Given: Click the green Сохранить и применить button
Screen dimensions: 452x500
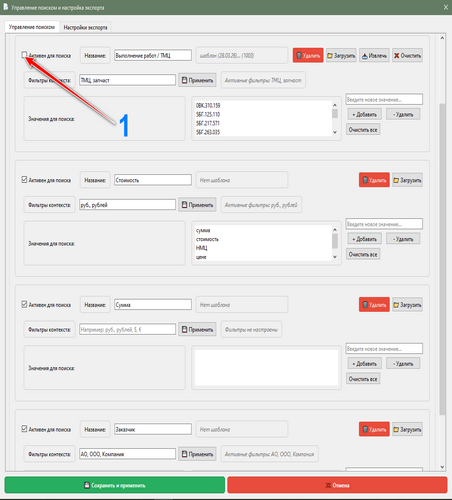Looking at the screenshot, I should pos(115,485).
